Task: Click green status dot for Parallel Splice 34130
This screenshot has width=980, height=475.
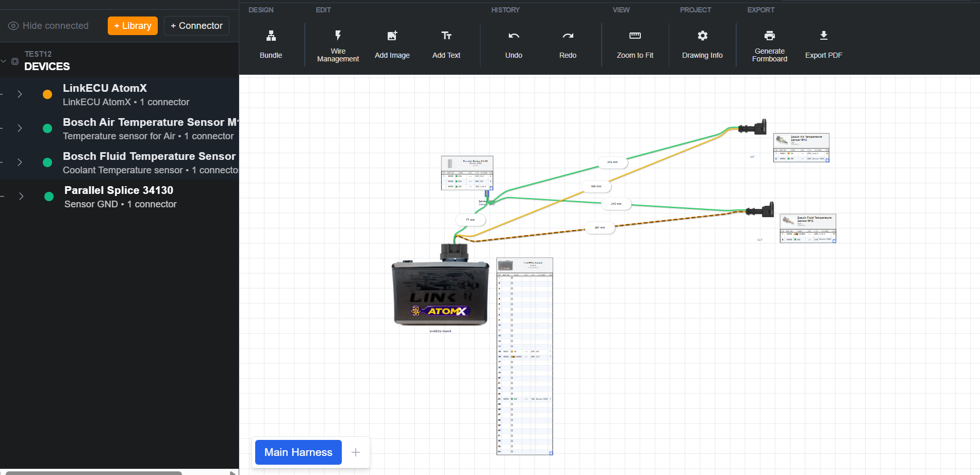Action: (49, 196)
